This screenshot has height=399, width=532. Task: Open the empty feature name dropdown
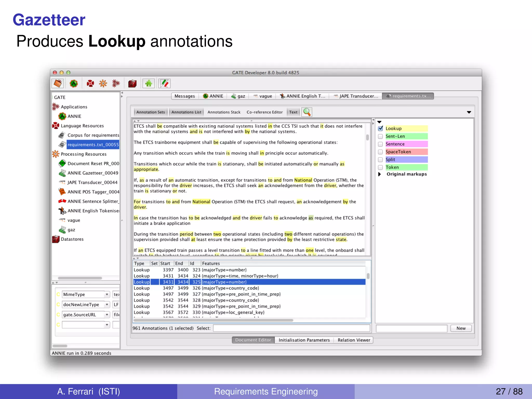click(x=107, y=325)
